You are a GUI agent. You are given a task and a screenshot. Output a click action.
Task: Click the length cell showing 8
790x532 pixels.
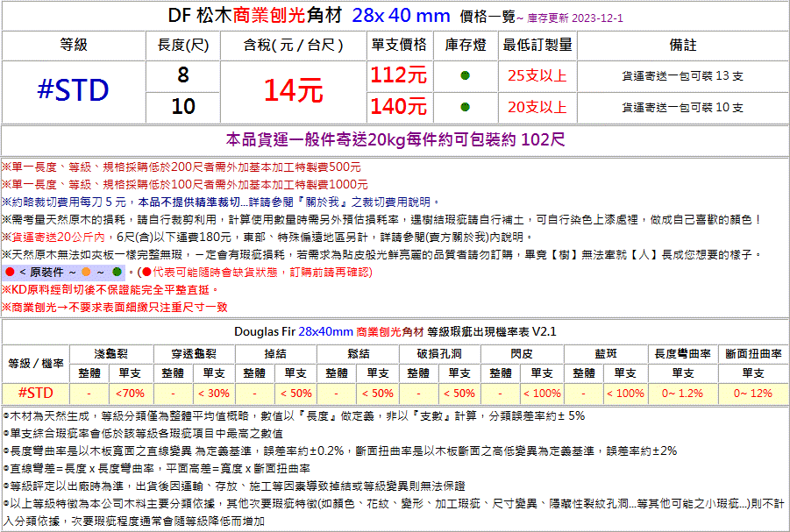pos(183,75)
